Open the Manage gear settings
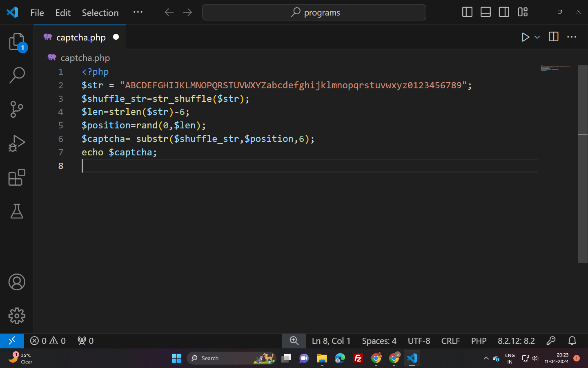 coord(17,316)
